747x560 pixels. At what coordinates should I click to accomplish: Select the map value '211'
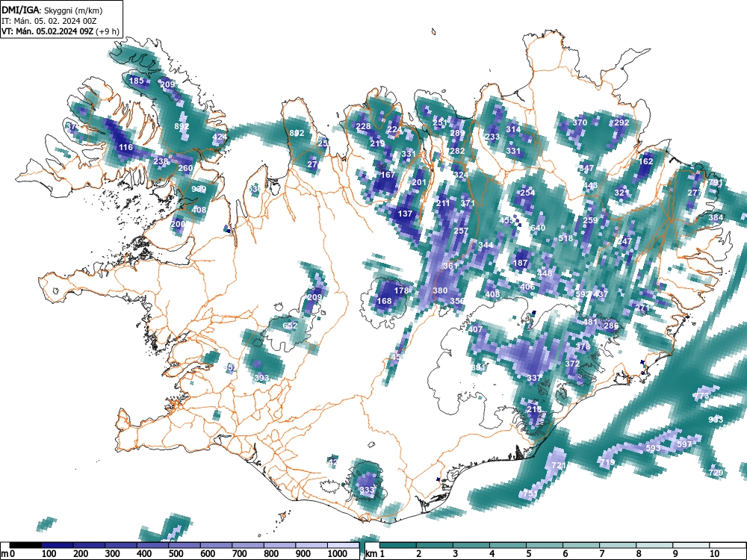point(443,203)
